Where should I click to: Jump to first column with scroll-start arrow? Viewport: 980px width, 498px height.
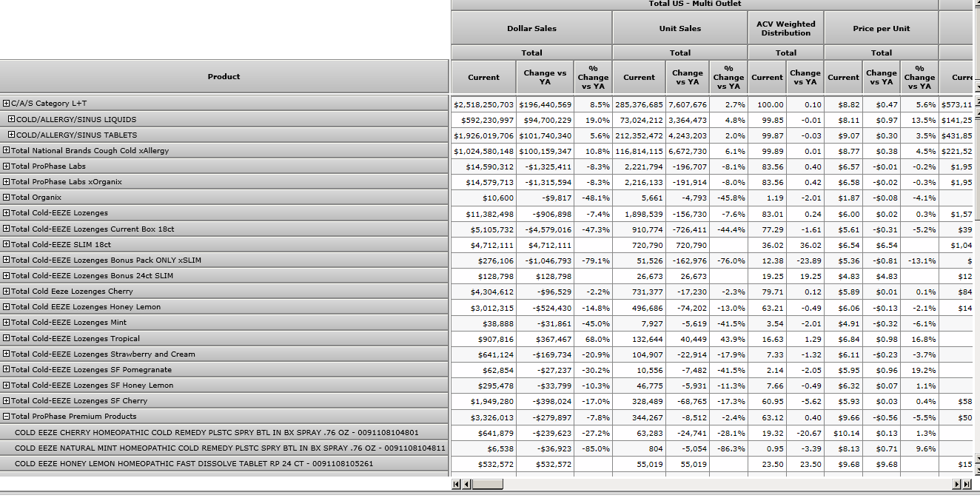point(456,484)
